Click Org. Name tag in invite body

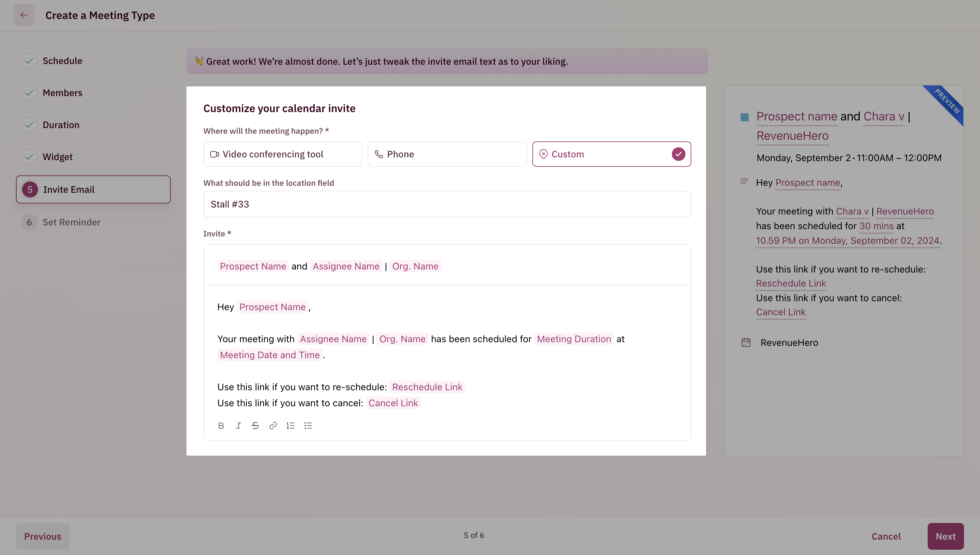[403, 339]
